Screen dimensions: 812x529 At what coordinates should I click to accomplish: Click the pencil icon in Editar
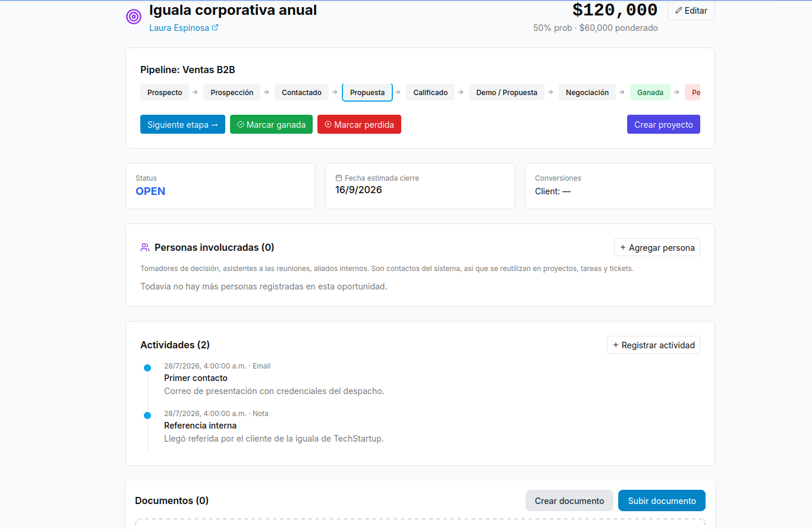tap(679, 11)
